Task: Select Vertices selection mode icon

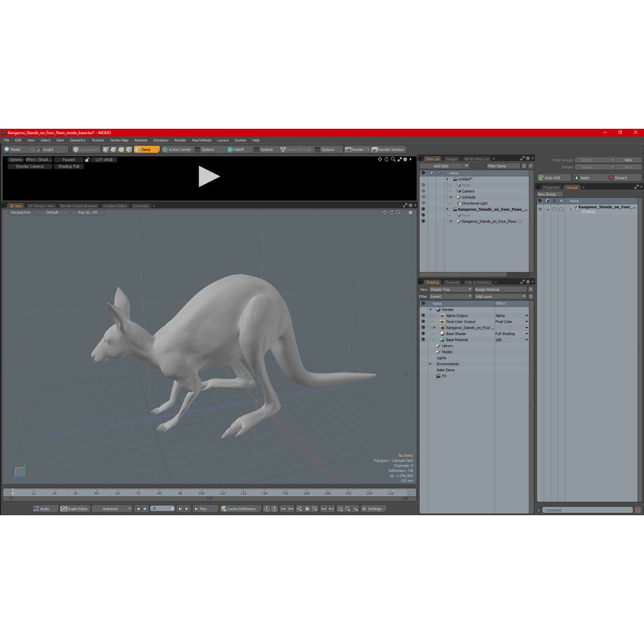Action: [x=106, y=150]
